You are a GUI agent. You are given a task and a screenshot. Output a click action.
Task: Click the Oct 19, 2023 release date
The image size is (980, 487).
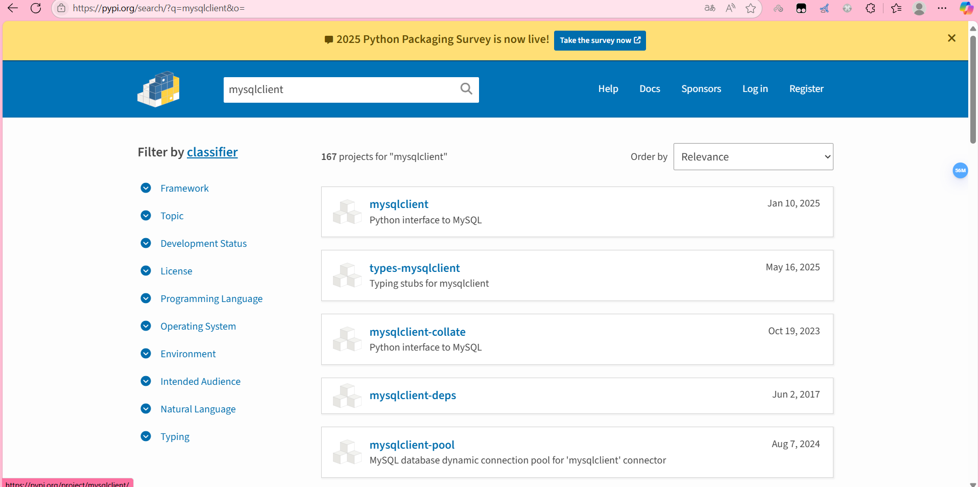794,331
